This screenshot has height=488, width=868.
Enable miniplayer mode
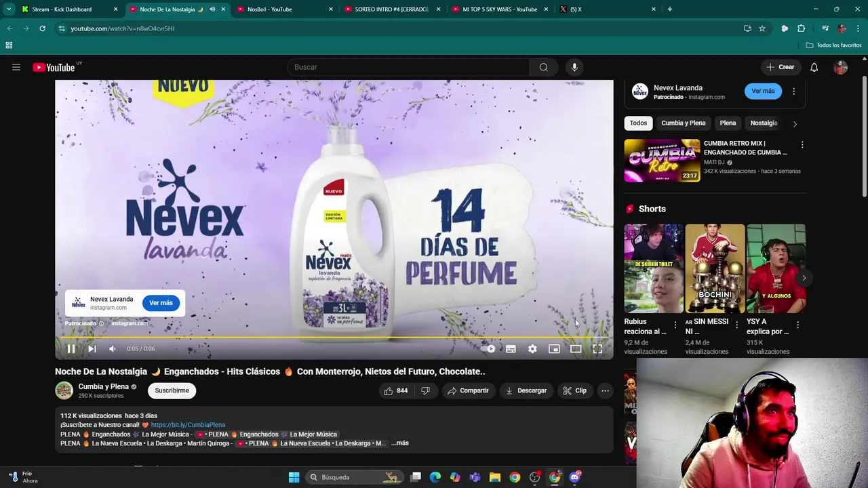(x=554, y=348)
